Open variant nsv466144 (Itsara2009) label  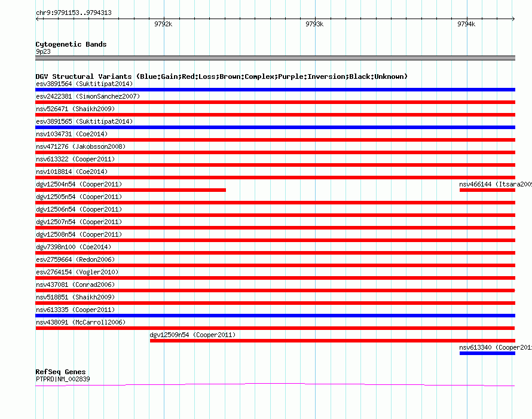tap(496, 184)
